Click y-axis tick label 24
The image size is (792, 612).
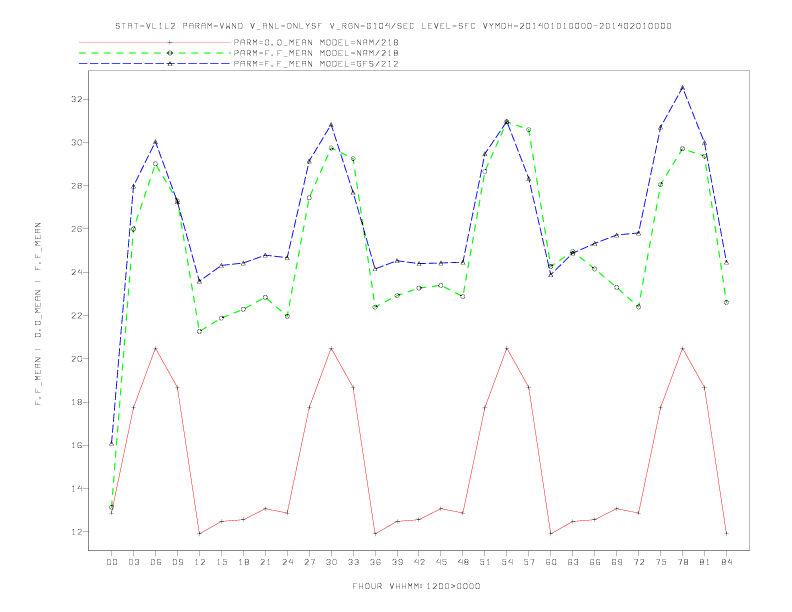[76, 272]
